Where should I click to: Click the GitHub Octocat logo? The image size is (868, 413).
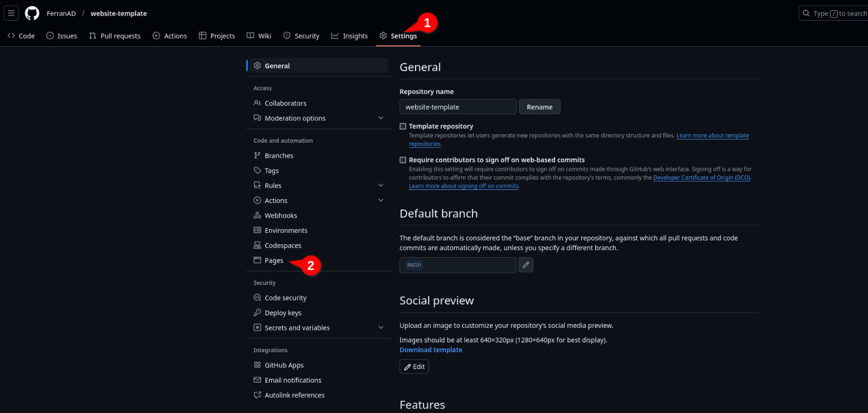33,13
